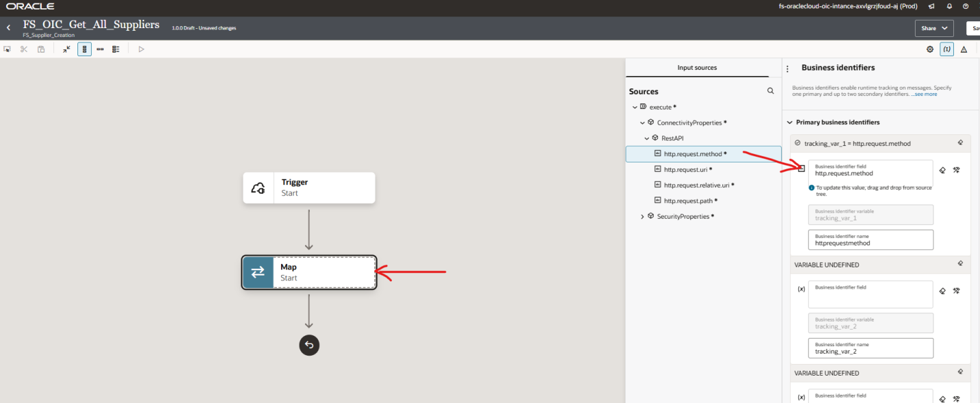This screenshot has height=403, width=980.
Task: Click the Trigger node cloud icon
Action: 258,188
